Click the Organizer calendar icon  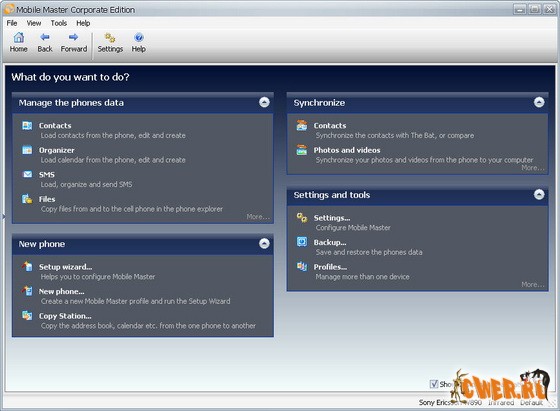pyautogui.click(x=27, y=150)
